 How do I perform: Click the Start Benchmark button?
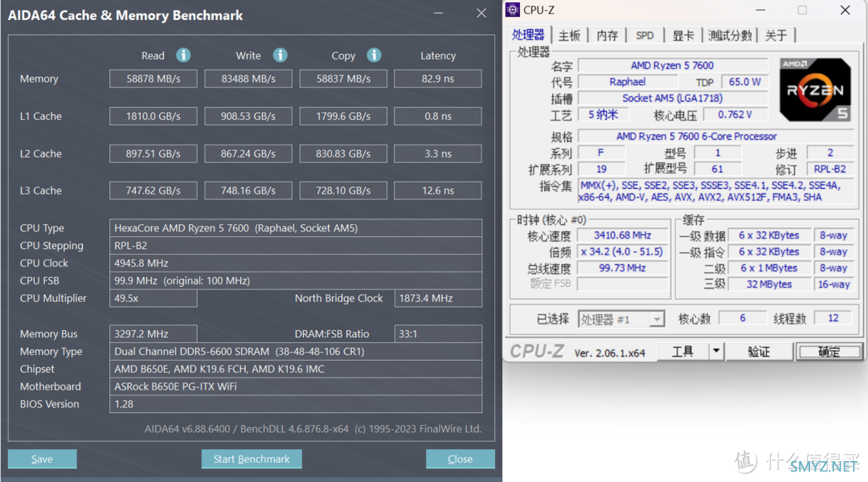252,459
